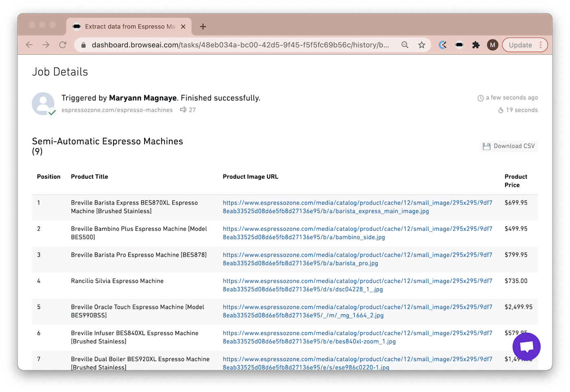Reload the page with the refresh icon

coord(63,45)
